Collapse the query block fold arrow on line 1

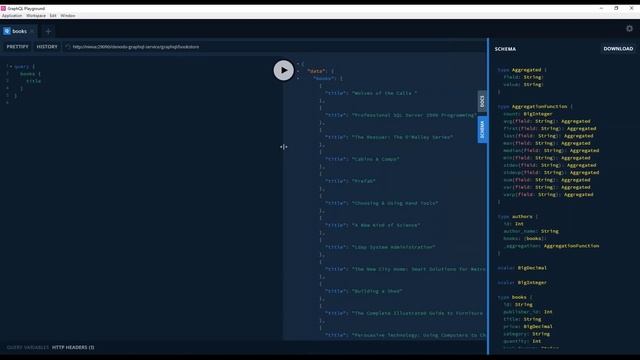[11, 67]
